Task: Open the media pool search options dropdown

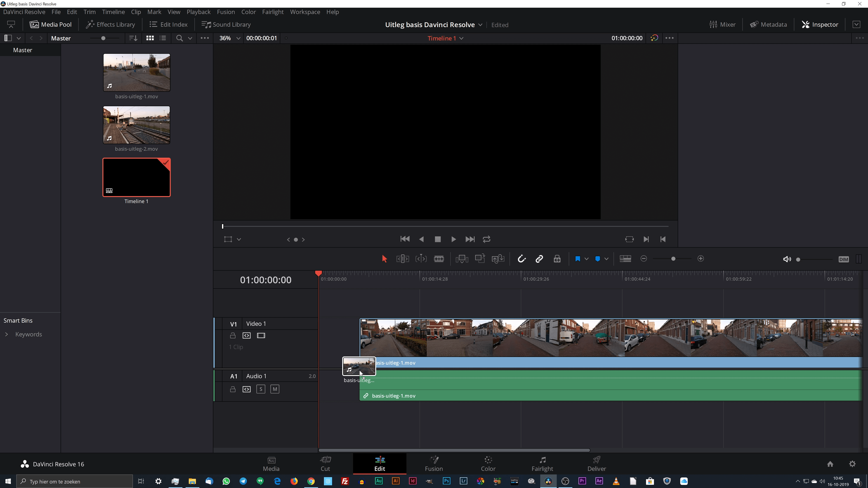Action: pos(190,38)
